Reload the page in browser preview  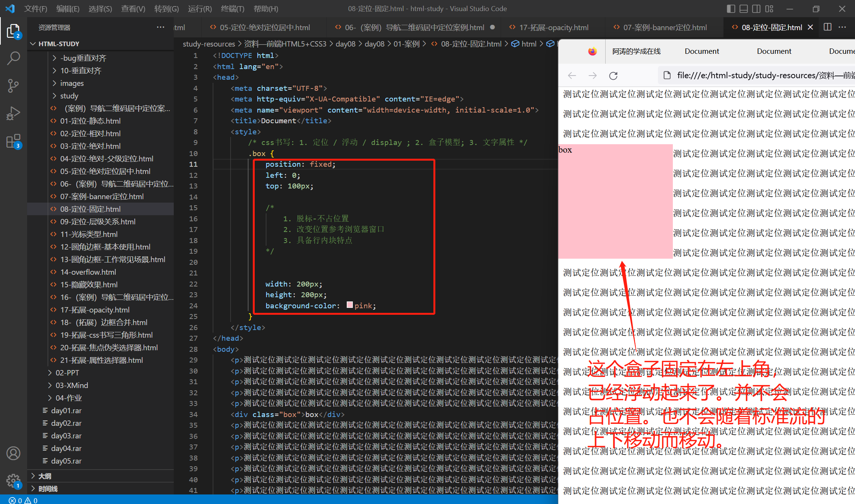[613, 76]
